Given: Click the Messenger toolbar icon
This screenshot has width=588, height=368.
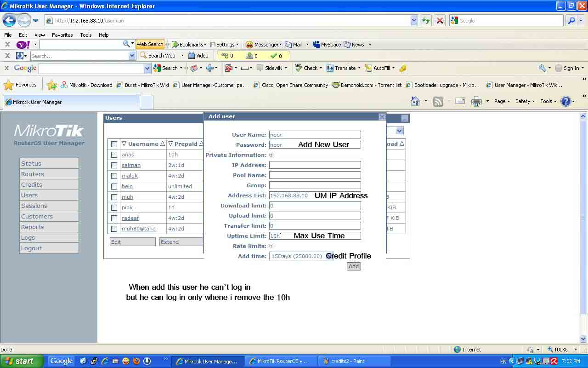Looking at the screenshot, I should 263,45.
